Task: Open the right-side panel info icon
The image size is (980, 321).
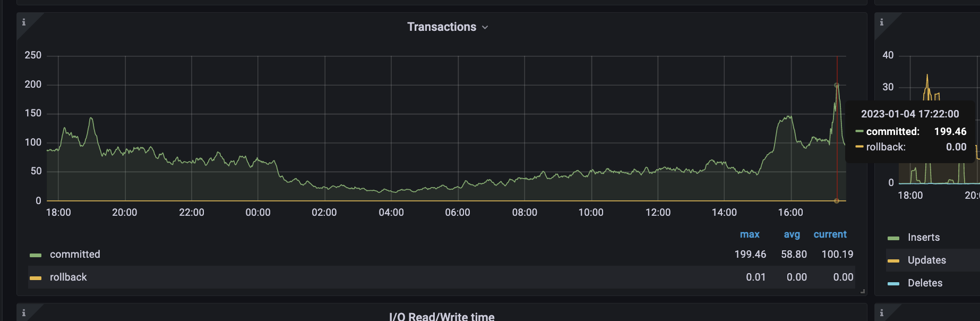Action: point(882,22)
